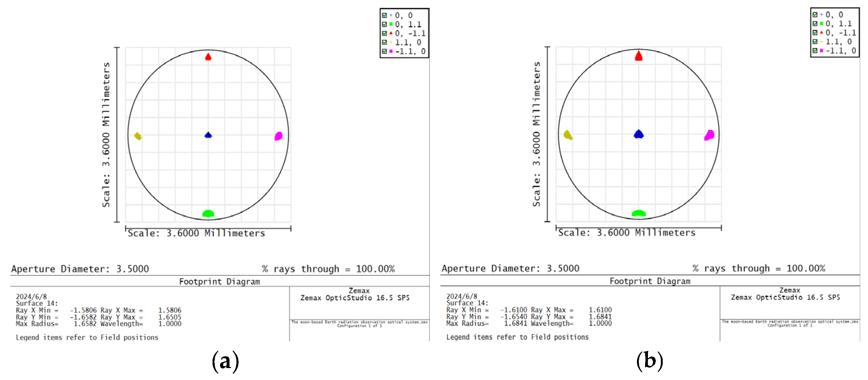Select the yellow cross 1.1, 0 marker symbol
868x380 pixels.
point(390,42)
